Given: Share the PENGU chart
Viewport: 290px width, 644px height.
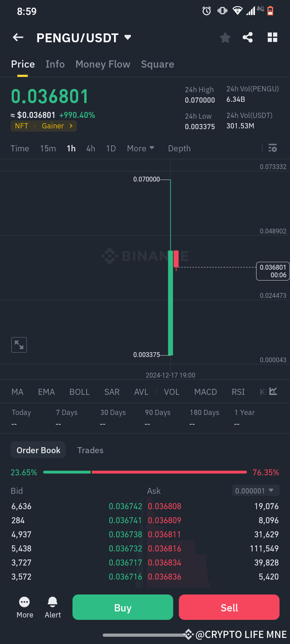Looking at the screenshot, I should [248, 37].
